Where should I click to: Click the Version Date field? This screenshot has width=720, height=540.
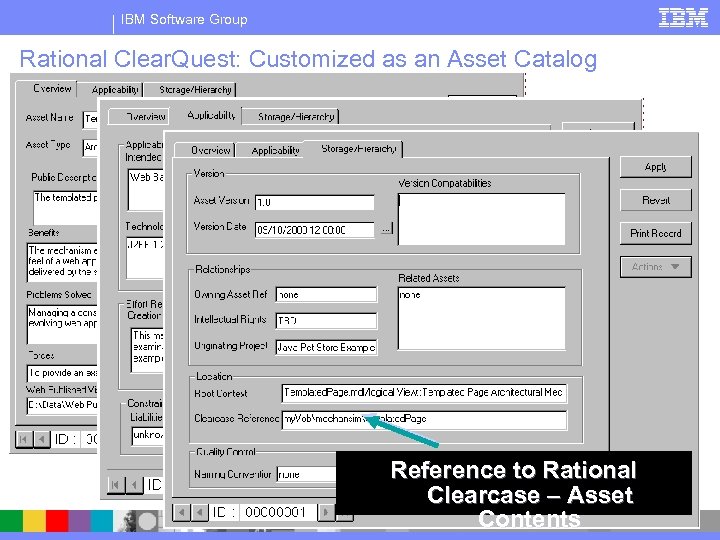pyautogui.click(x=315, y=230)
